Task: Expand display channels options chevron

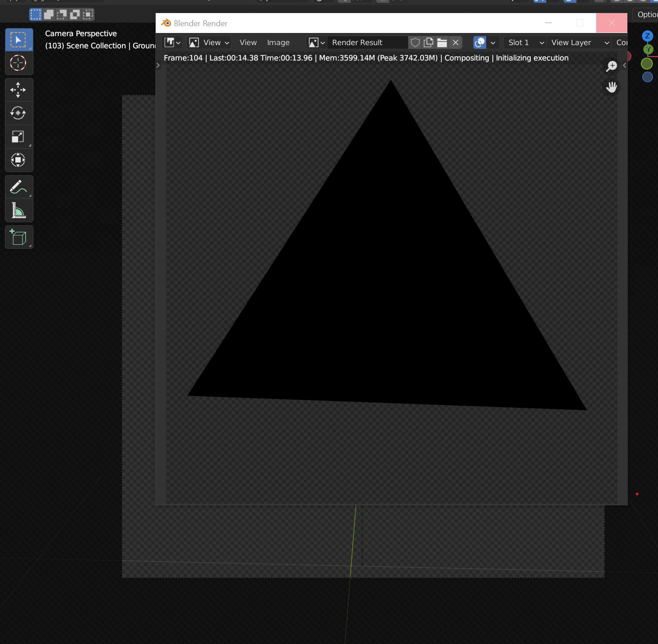Action: pos(493,42)
